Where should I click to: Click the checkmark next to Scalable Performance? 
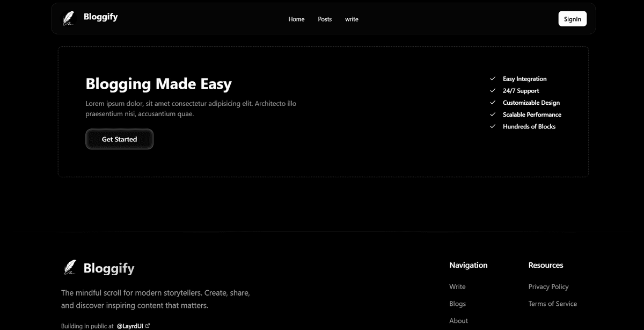(493, 114)
